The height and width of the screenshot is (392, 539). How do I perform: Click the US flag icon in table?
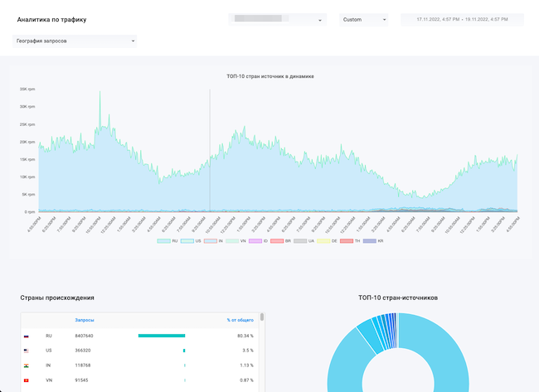point(27,351)
